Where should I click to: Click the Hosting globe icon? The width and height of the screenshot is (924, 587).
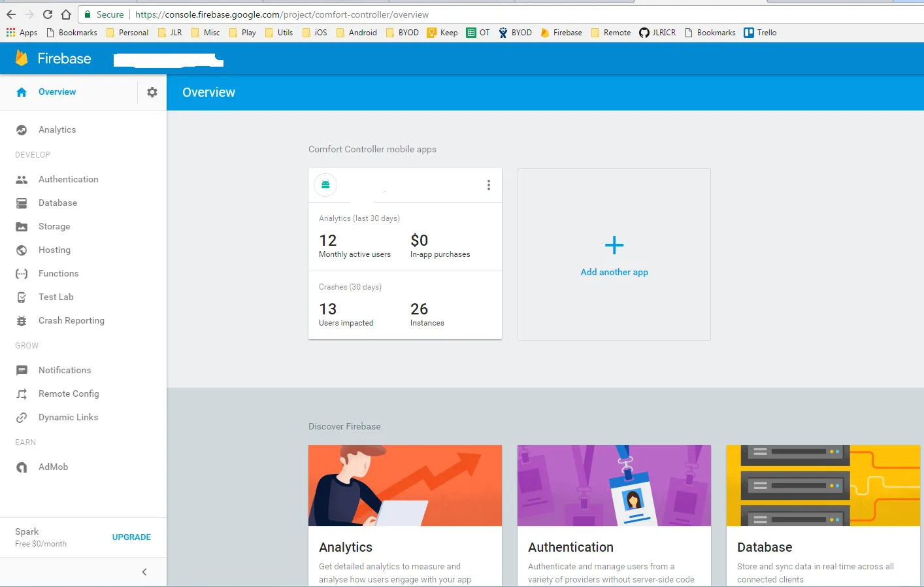[x=22, y=250]
